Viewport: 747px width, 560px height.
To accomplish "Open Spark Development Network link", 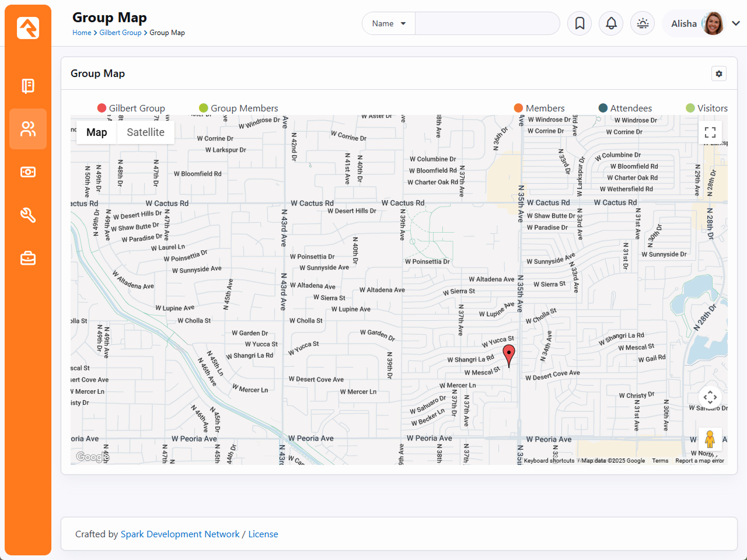I will (180, 534).
